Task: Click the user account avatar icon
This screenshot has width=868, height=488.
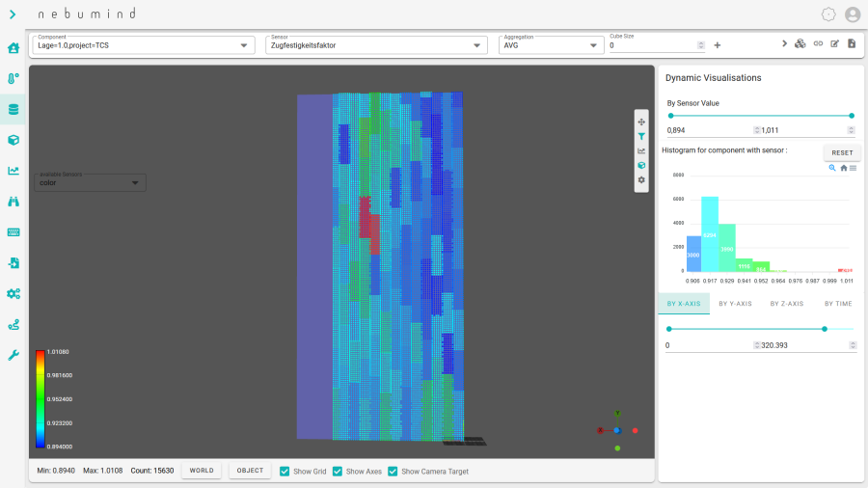Action: tap(853, 14)
